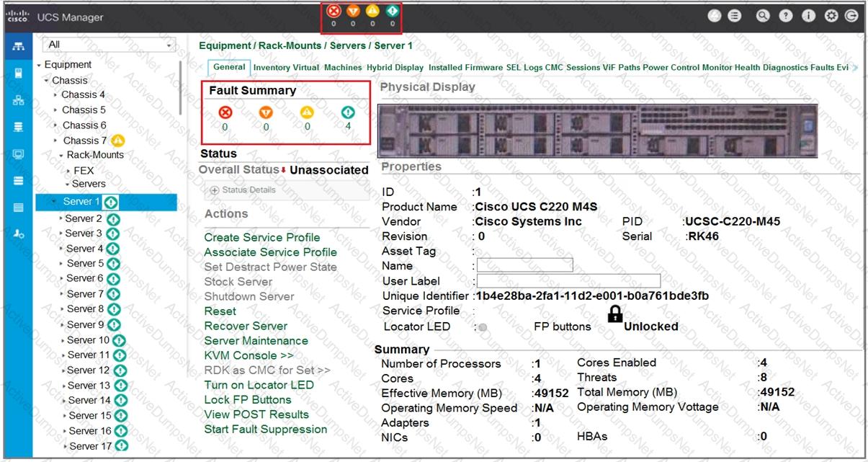The height and width of the screenshot is (462, 868).
Task: Expand the Status Details section
Action: pos(216,190)
